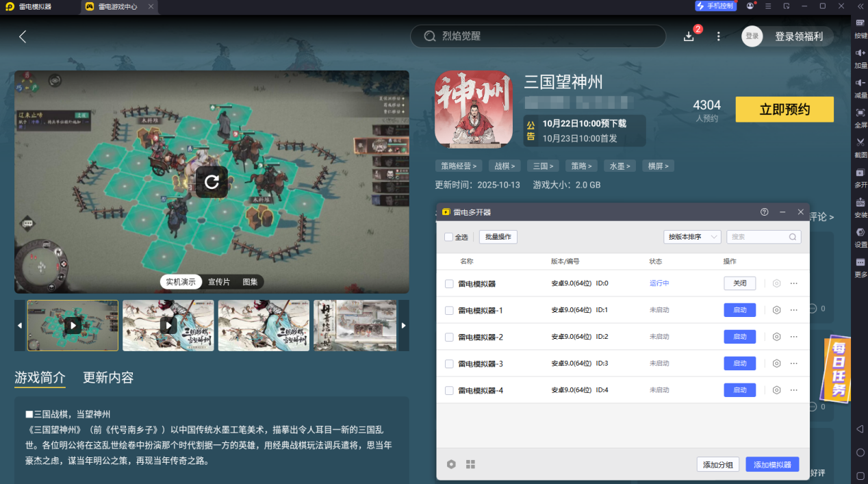Click 关闭 to stop running 雷电模拟器
The height and width of the screenshot is (484, 868).
(740, 283)
